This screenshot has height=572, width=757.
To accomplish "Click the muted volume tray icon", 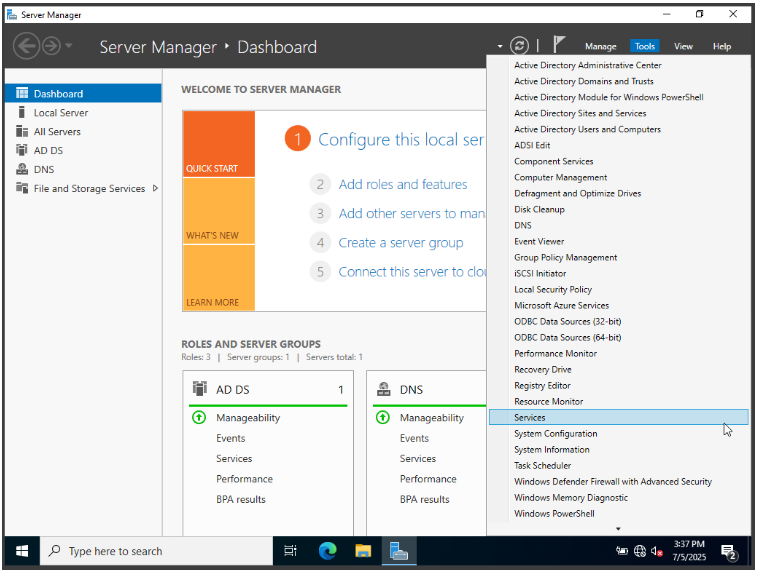I will 656,551.
